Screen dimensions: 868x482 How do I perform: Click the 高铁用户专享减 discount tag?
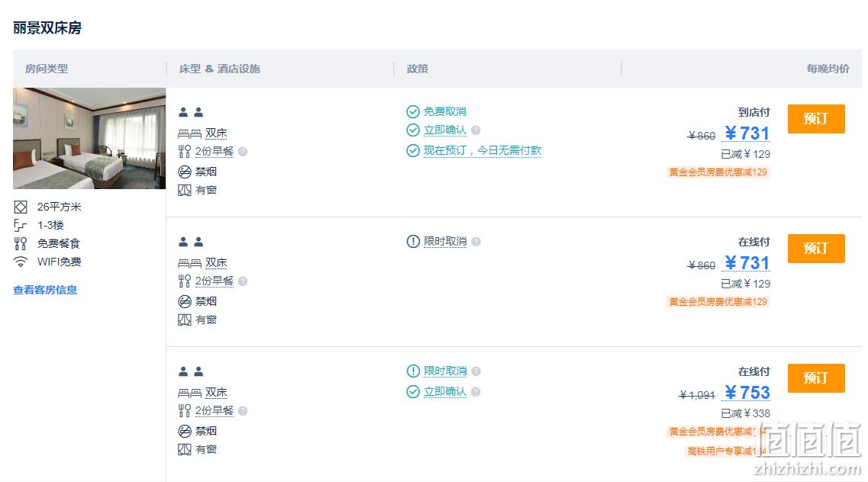coord(726,451)
